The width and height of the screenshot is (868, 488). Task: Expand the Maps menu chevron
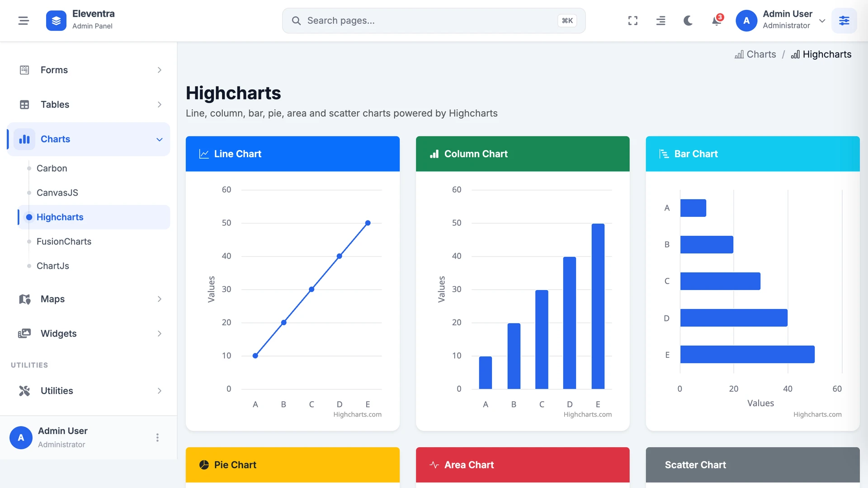[159, 299]
